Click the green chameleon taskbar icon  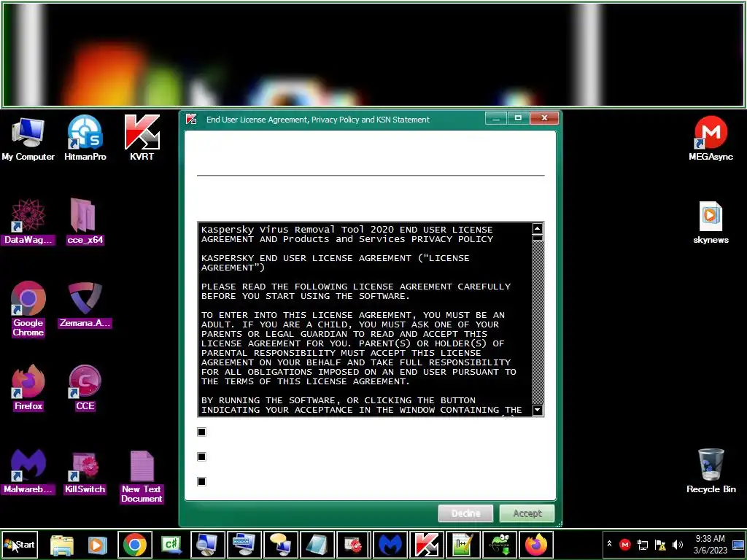coord(499,545)
